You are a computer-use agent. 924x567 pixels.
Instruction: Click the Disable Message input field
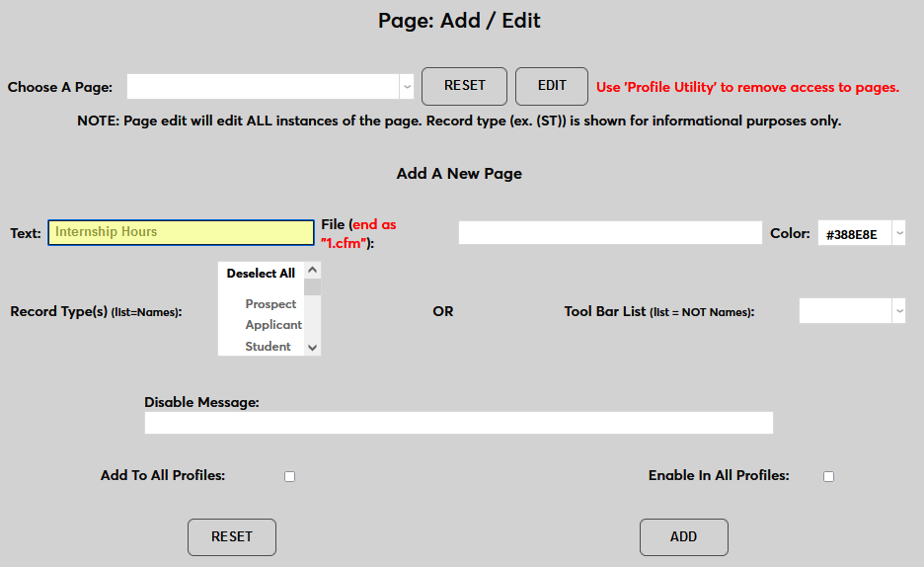(458, 423)
